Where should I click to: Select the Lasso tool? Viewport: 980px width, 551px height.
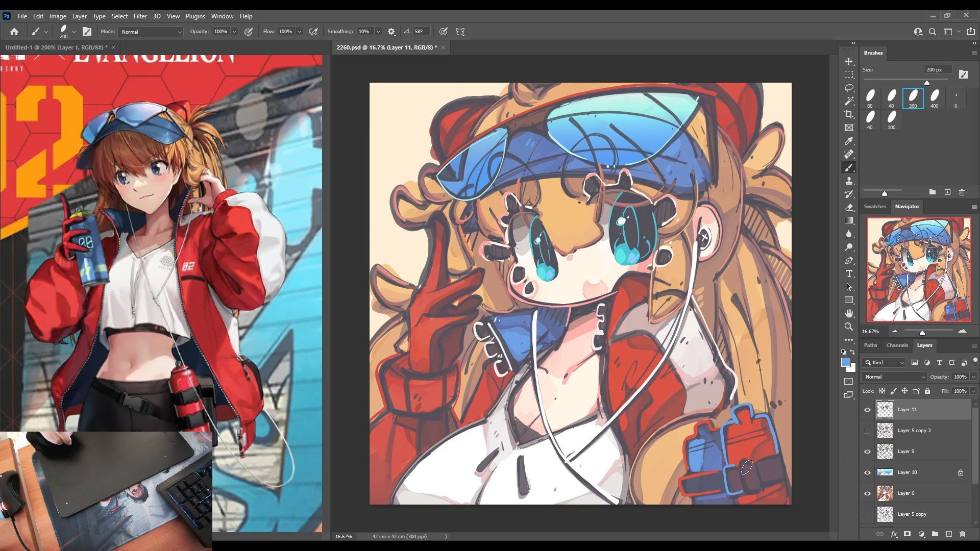[x=849, y=88]
